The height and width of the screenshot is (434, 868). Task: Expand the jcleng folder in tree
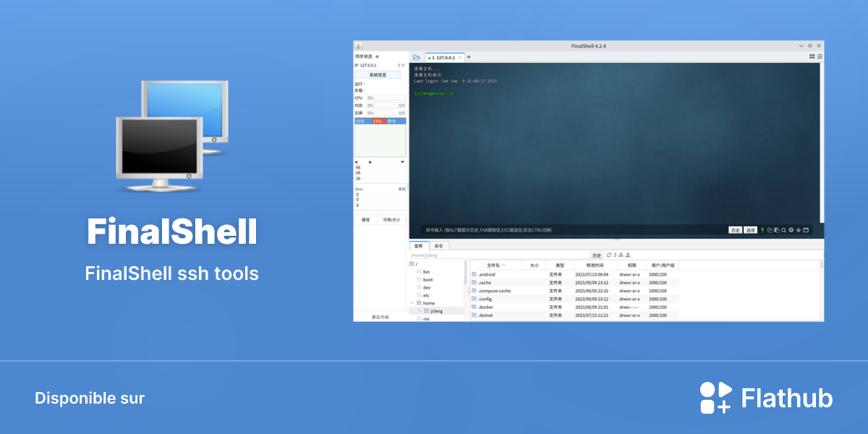coord(420,311)
